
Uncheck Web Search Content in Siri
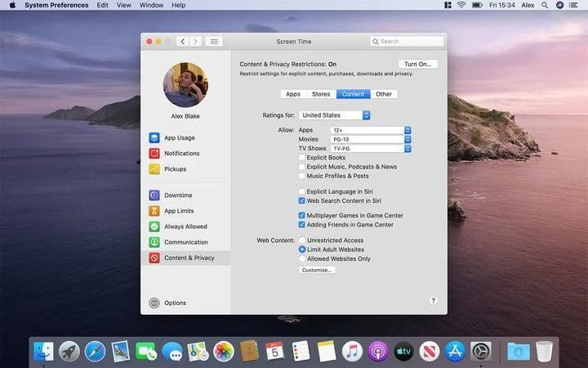pos(301,200)
